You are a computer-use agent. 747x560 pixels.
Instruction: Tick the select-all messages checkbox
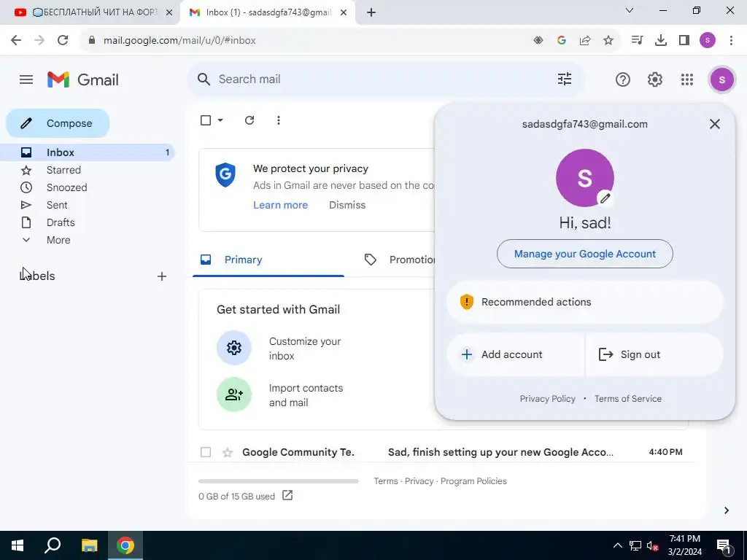(205, 120)
